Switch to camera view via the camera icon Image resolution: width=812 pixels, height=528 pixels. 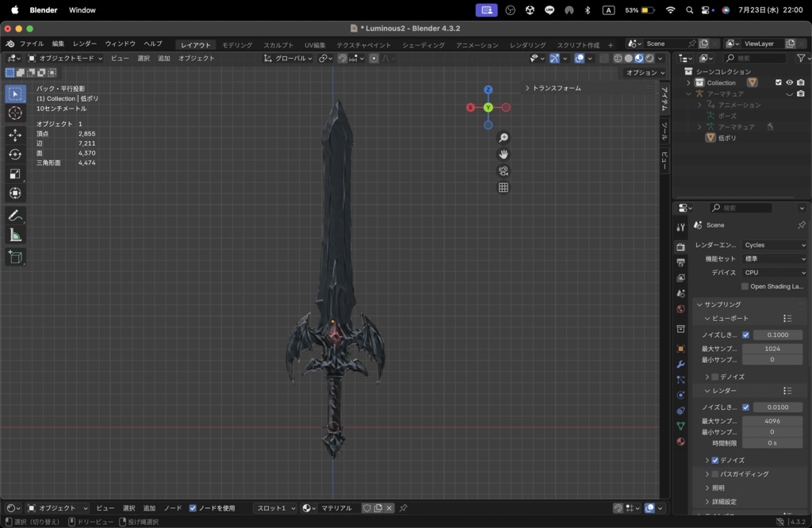tap(503, 170)
